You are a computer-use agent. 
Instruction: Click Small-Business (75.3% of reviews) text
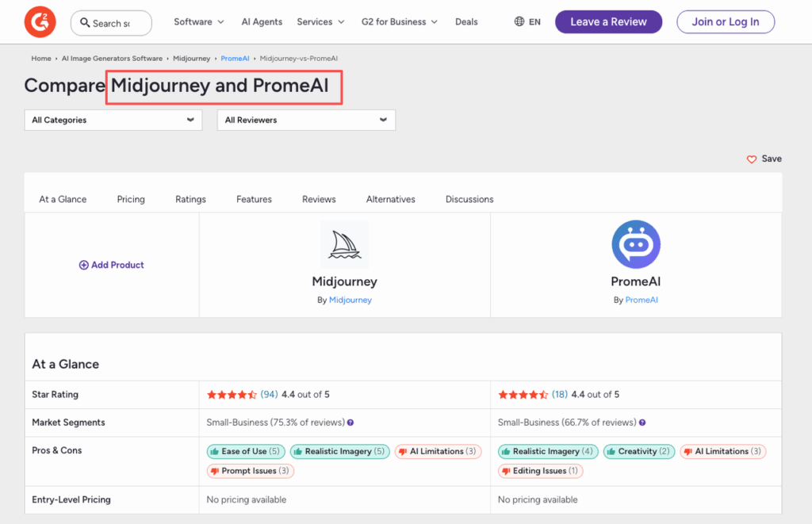click(x=275, y=423)
